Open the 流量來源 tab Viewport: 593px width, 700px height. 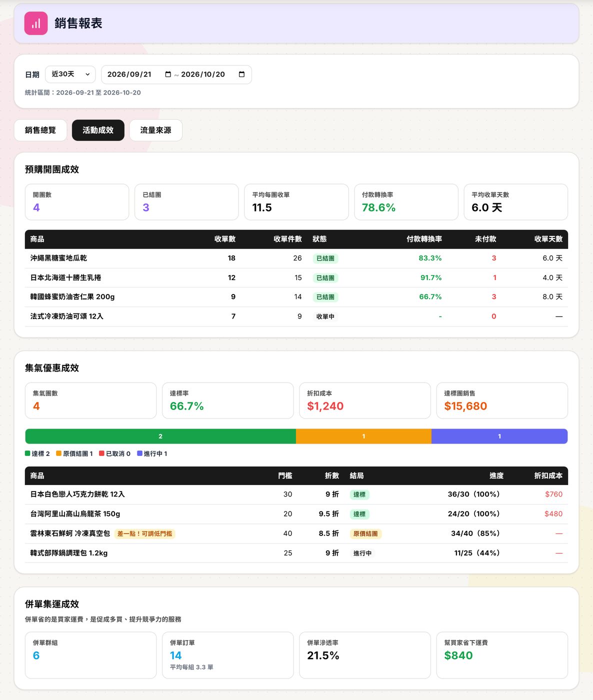tap(155, 130)
